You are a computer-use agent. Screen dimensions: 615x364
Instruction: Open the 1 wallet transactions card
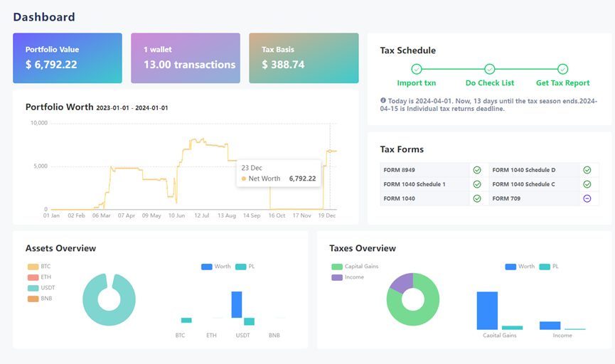[186, 58]
